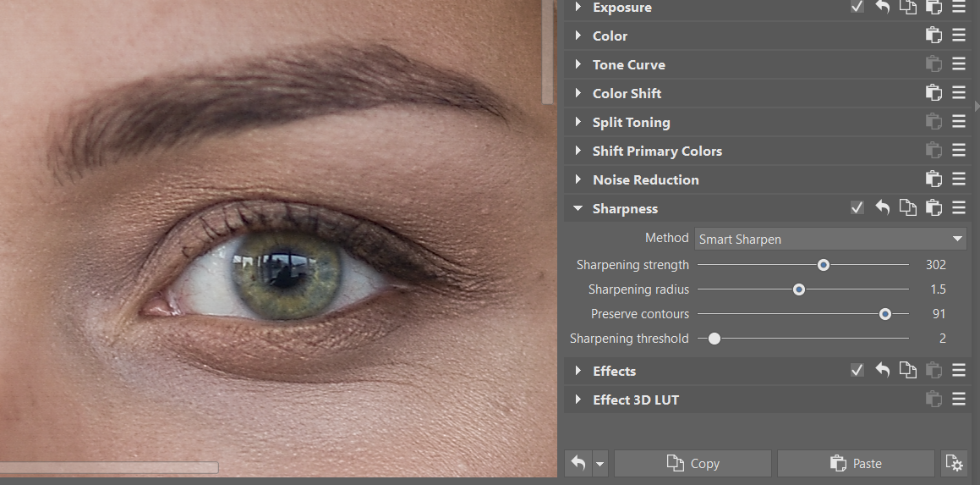Copy the Sharpness group settings
Image resolution: width=980 pixels, height=485 pixels.
tap(908, 208)
